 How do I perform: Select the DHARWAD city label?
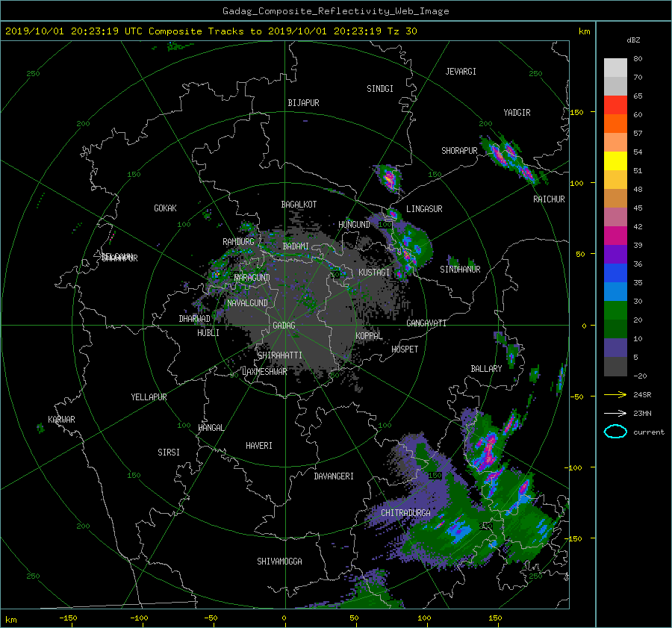click(x=195, y=319)
